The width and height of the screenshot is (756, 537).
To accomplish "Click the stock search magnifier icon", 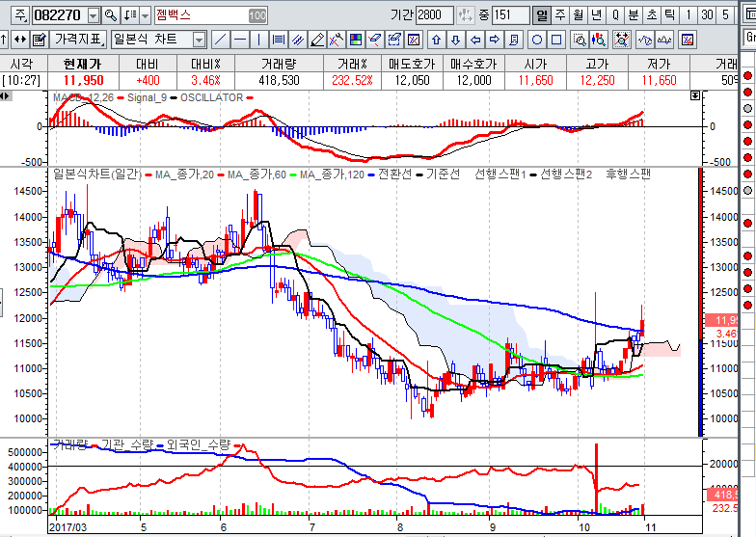I will point(110,15).
